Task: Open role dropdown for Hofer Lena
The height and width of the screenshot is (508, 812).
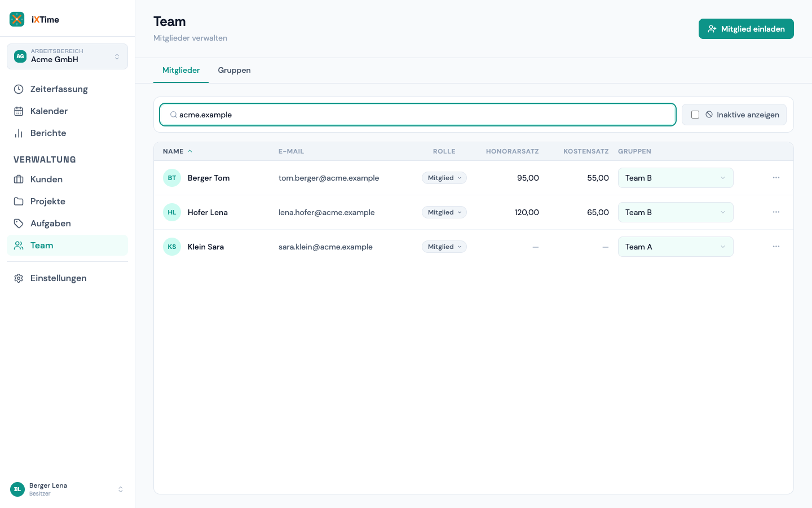Action: point(444,212)
